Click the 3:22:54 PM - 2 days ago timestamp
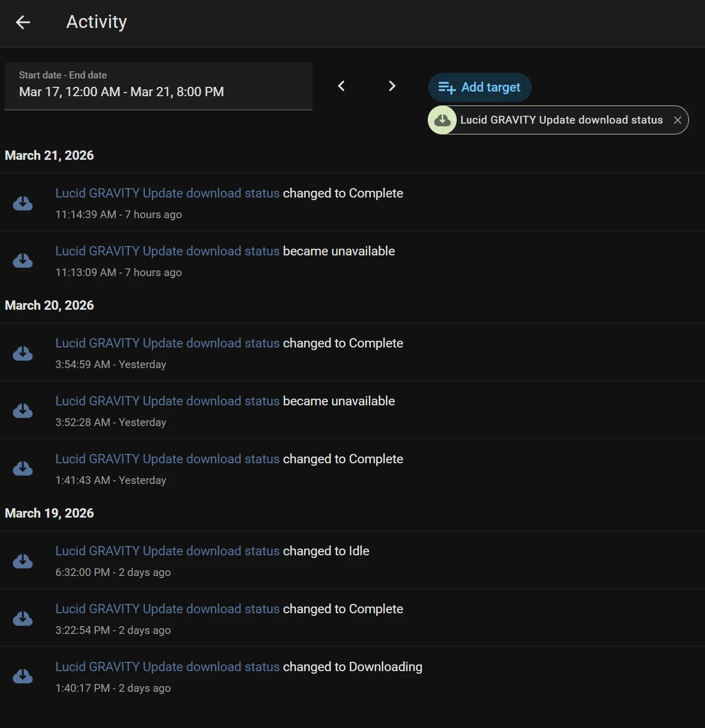The width and height of the screenshot is (705, 728). (113, 630)
